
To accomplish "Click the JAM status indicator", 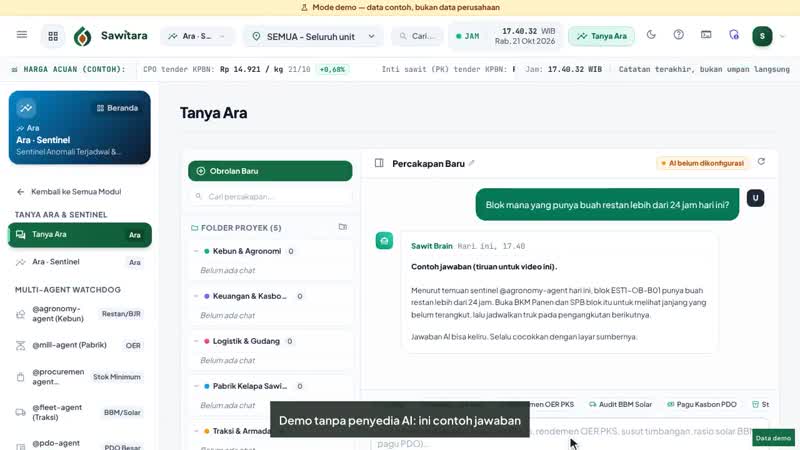I will coord(467,36).
